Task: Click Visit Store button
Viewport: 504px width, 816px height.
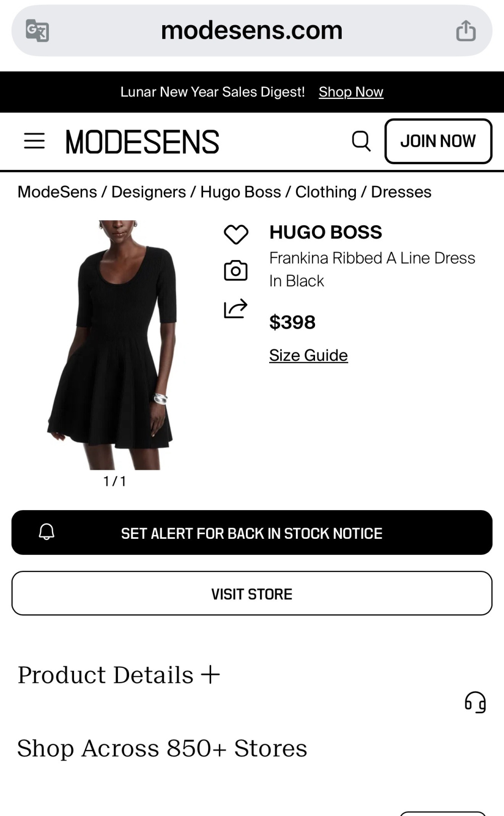Action: (x=252, y=593)
